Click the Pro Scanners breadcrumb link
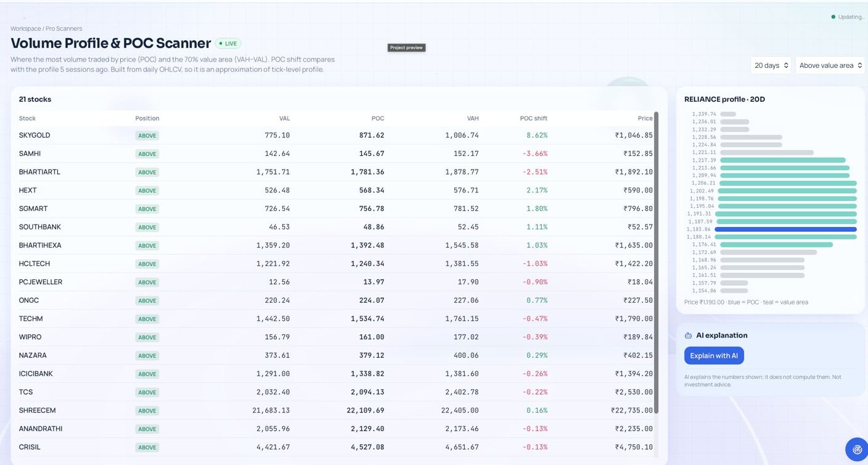 click(x=63, y=29)
